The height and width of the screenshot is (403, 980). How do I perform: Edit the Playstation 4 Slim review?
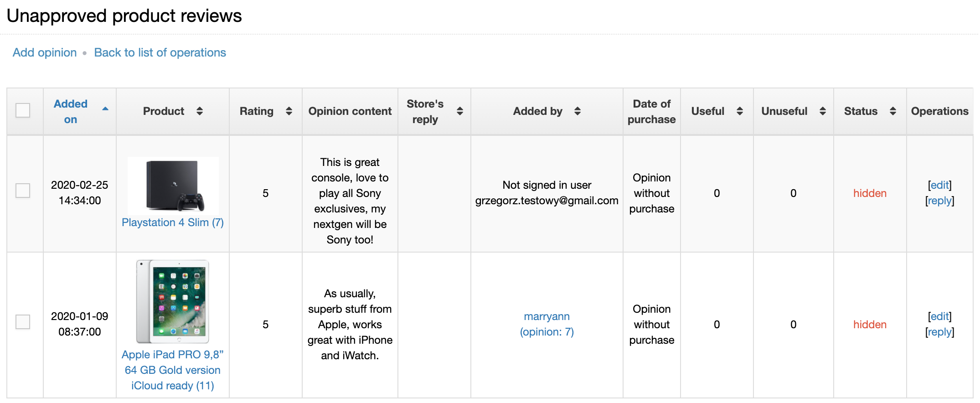click(x=940, y=185)
